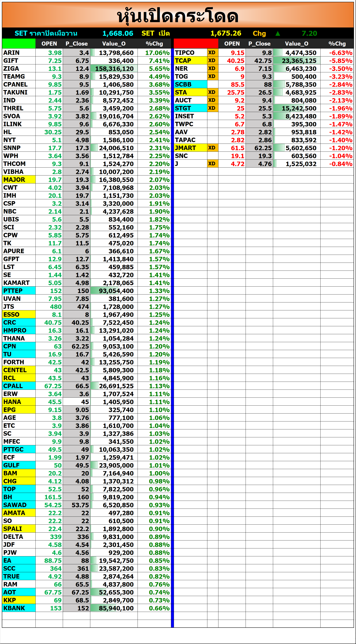Screen dimensions: 356x644
Task: Select the TIPCO ticker cell
Action: (191, 53)
